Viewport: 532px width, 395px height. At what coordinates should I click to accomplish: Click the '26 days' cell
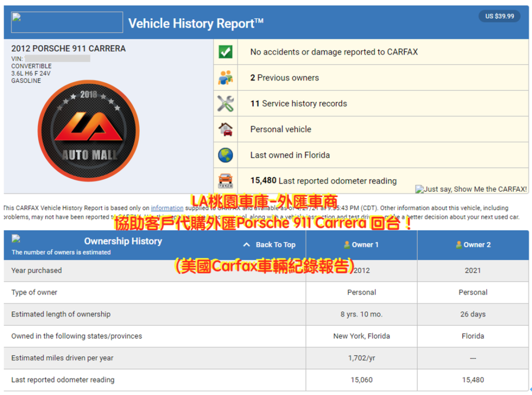[473, 314]
